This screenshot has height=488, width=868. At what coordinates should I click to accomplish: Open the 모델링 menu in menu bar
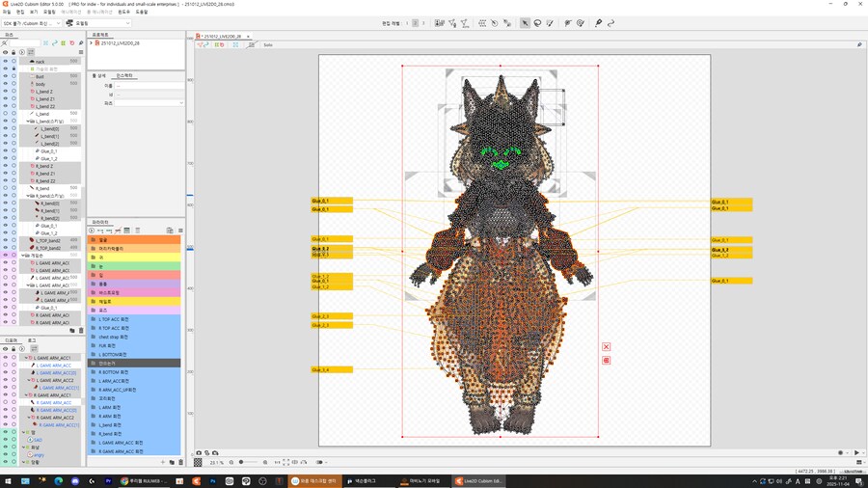coord(48,13)
